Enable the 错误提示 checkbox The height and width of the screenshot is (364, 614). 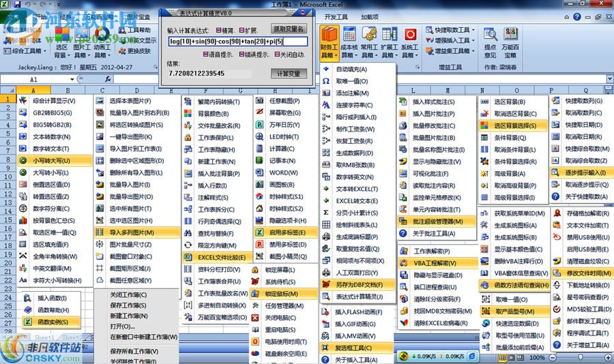[242, 55]
